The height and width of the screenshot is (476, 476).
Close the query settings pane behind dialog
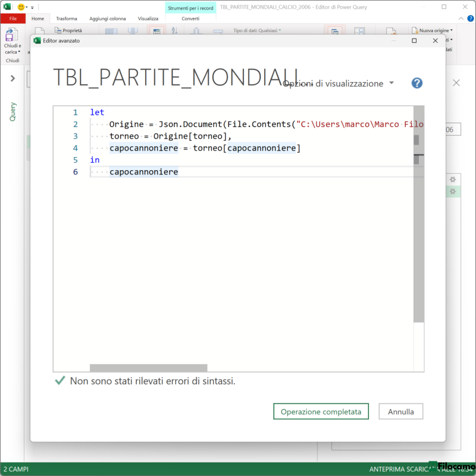tap(456, 83)
